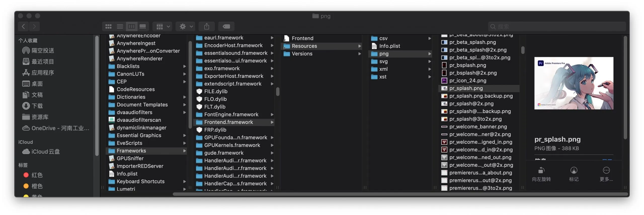The width and height of the screenshot is (644, 215).
Task: Click the More button in preview
Action: pos(606,174)
